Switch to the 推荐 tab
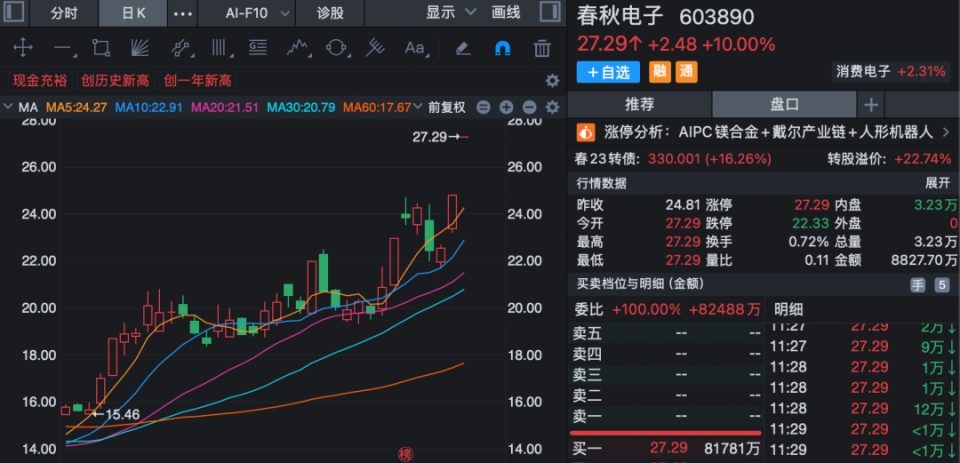The image size is (960, 463). click(x=639, y=104)
